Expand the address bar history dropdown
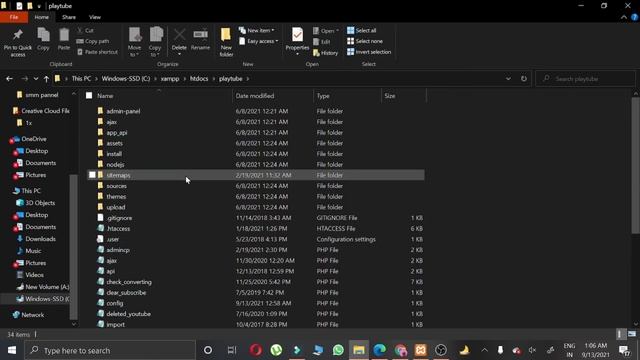The height and width of the screenshot is (360, 640). [508, 78]
